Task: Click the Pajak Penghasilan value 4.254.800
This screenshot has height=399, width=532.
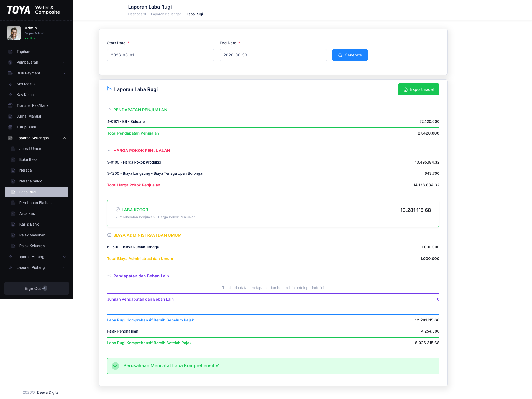Action: click(x=430, y=331)
